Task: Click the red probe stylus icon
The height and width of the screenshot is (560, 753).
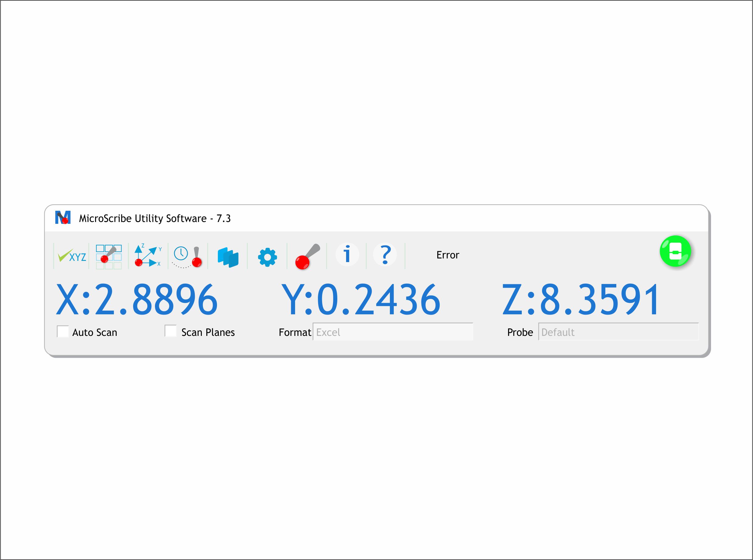Action: pyautogui.click(x=307, y=256)
